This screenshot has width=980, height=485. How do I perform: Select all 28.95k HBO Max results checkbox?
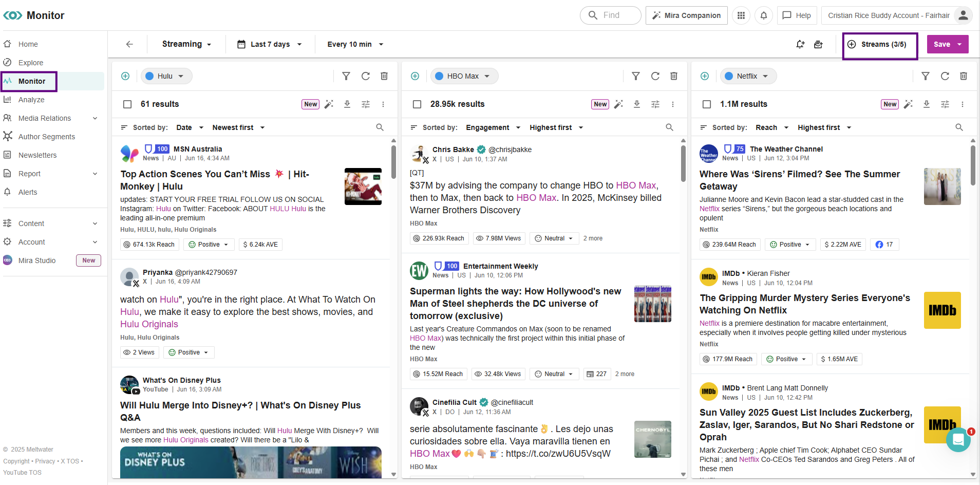pos(417,104)
